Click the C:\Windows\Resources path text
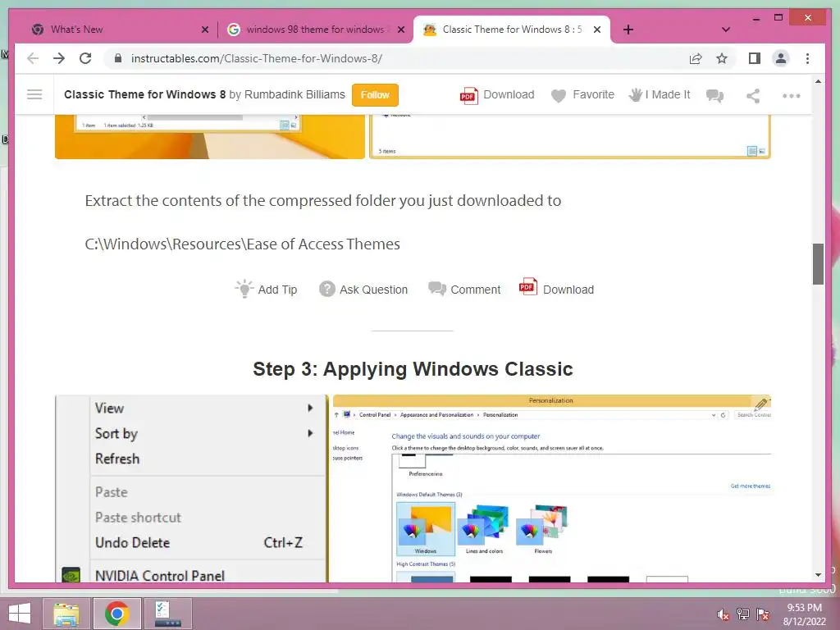The height and width of the screenshot is (630, 840). 242,244
